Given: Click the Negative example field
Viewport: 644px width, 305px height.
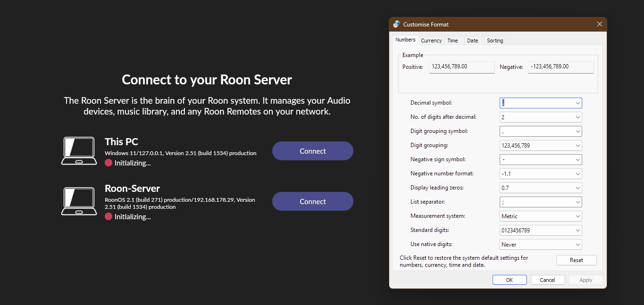Looking at the screenshot, I should click(x=560, y=67).
